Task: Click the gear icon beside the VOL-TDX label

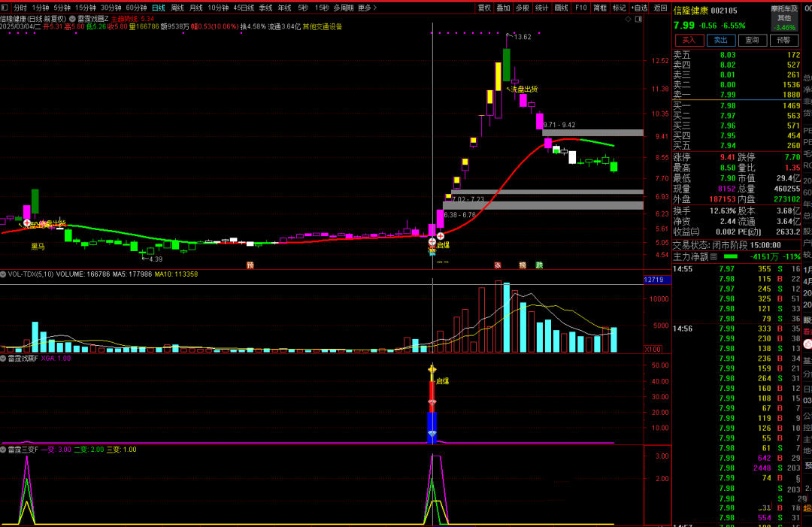Action: 4,274
